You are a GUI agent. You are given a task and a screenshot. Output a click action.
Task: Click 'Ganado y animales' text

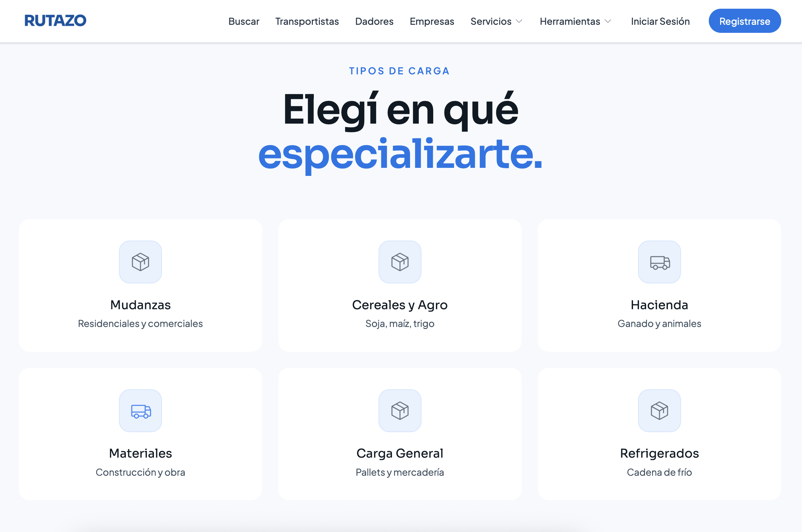(x=660, y=324)
